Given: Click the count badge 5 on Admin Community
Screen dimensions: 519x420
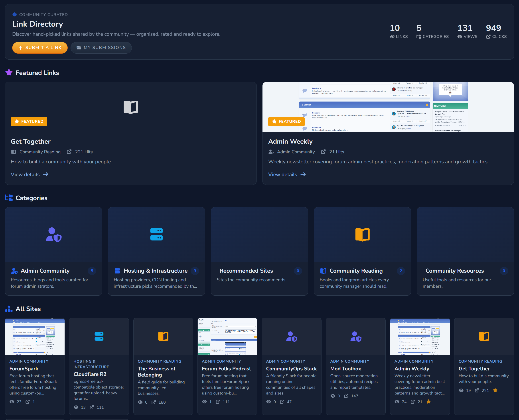Looking at the screenshot, I should [x=92, y=271].
